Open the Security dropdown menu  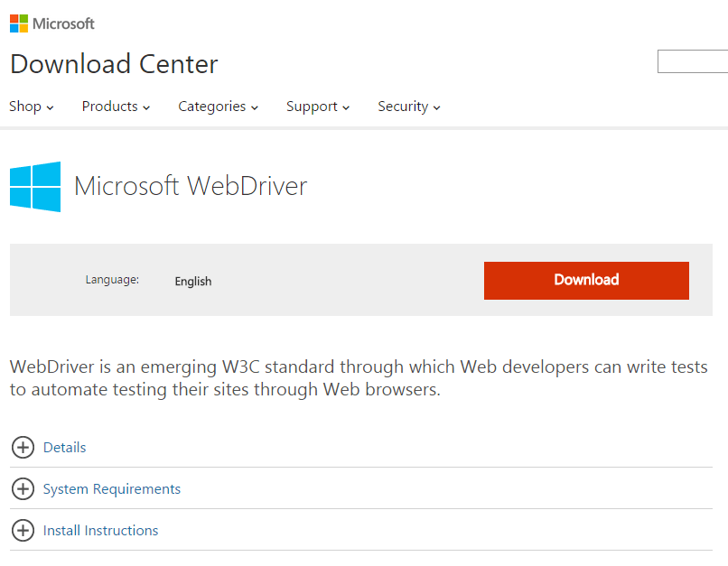click(408, 107)
